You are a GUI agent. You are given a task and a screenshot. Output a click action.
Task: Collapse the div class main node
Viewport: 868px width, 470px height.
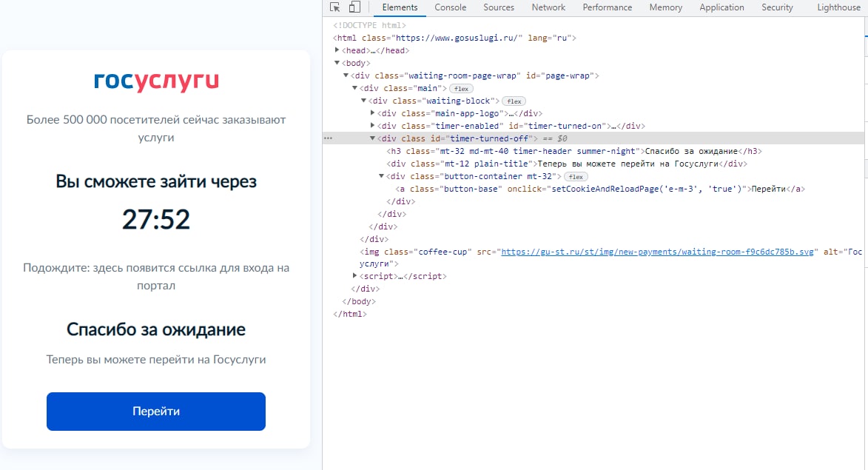click(354, 89)
